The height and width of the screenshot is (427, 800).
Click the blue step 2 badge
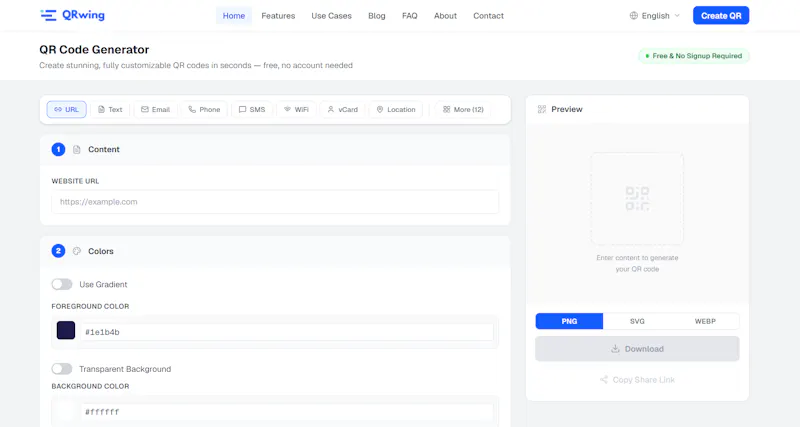[58, 251]
